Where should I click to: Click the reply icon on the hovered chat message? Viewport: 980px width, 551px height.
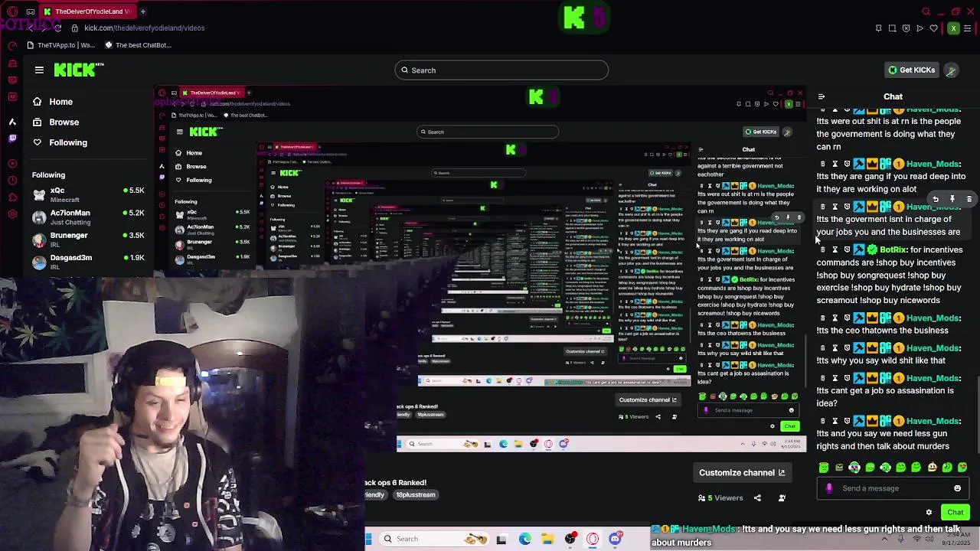[x=936, y=199]
